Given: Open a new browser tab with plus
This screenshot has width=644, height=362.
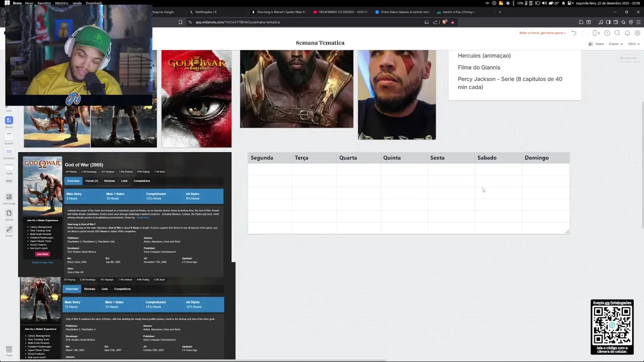Looking at the screenshot, I should pyautogui.click(x=500, y=12).
